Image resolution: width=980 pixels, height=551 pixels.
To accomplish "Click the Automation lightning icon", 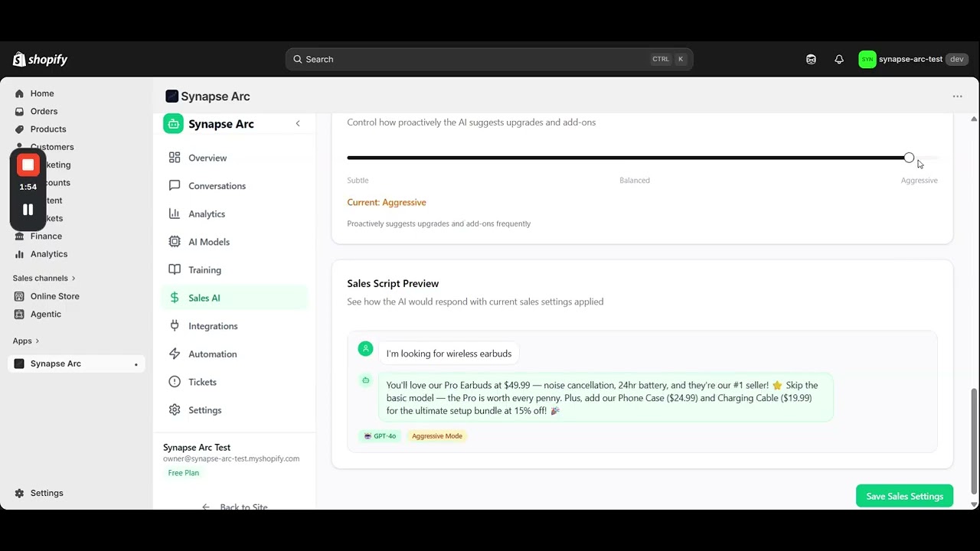I will (175, 354).
